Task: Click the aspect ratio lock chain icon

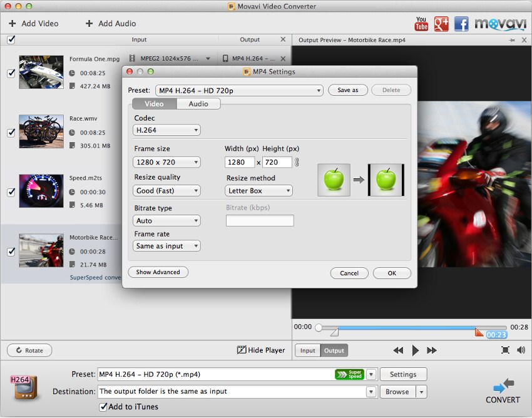Action: pos(297,163)
